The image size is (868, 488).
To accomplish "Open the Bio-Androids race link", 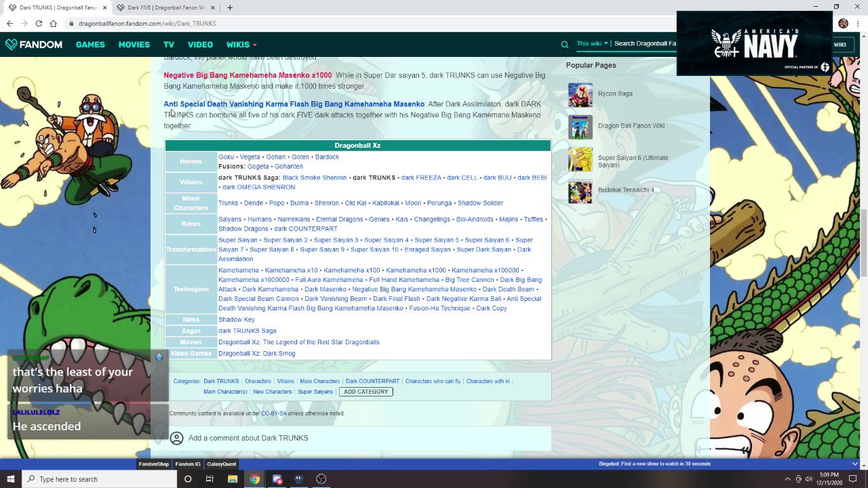I will (x=475, y=220).
